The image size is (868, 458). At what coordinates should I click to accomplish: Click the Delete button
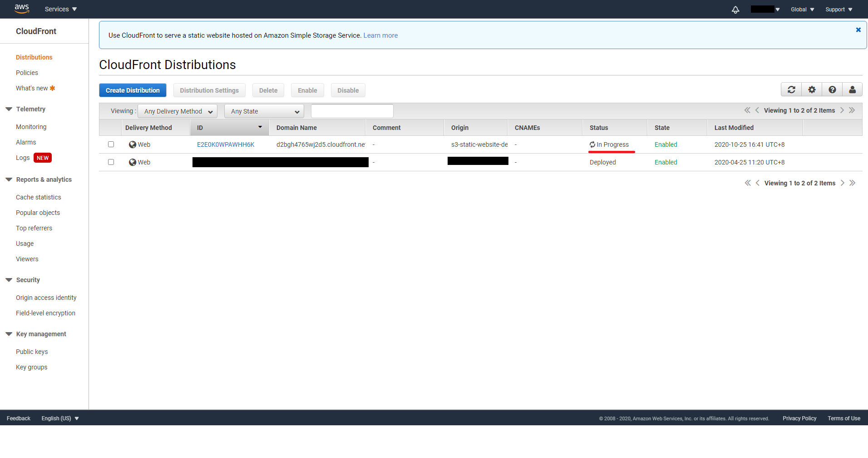(268, 90)
